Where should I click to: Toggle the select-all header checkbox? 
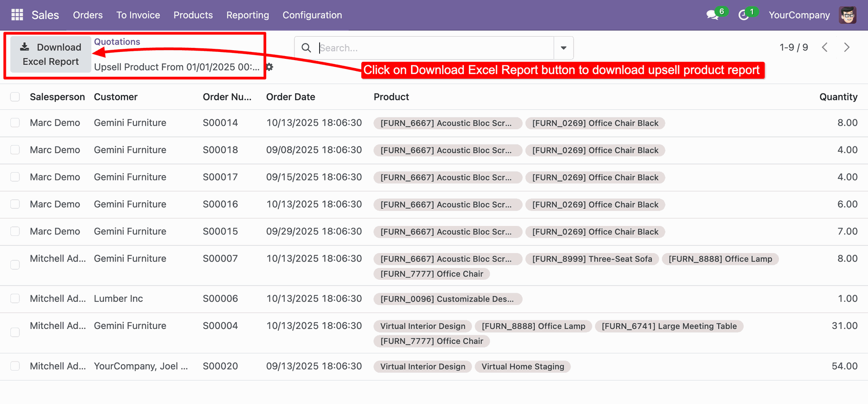click(15, 97)
